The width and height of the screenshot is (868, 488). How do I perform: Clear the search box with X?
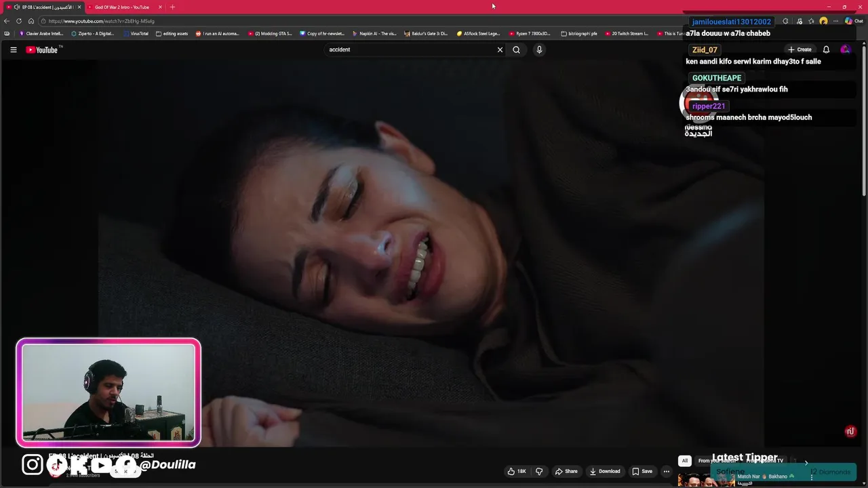pyautogui.click(x=500, y=49)
